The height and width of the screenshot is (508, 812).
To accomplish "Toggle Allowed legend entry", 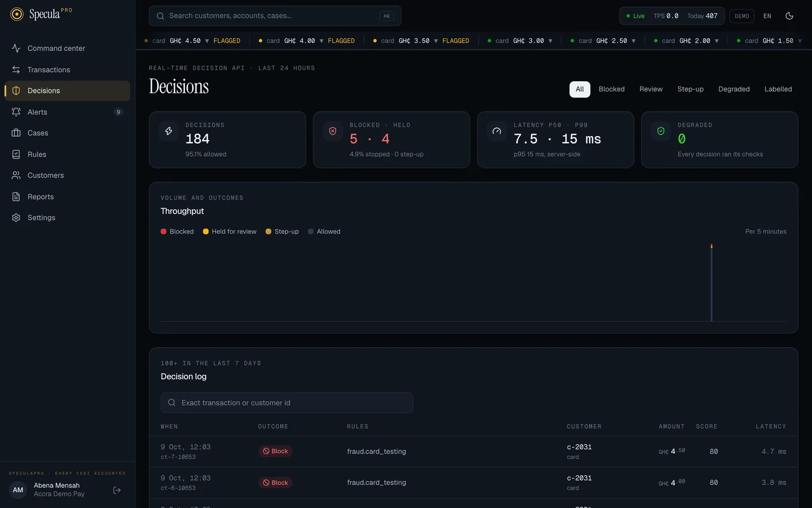I will 324,232.
